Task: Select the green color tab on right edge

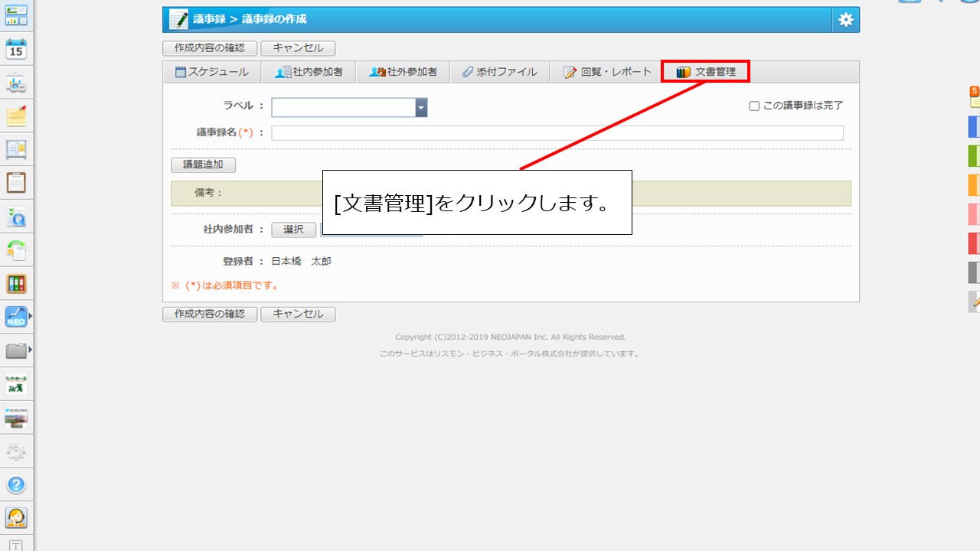Action: coord(974,156)
